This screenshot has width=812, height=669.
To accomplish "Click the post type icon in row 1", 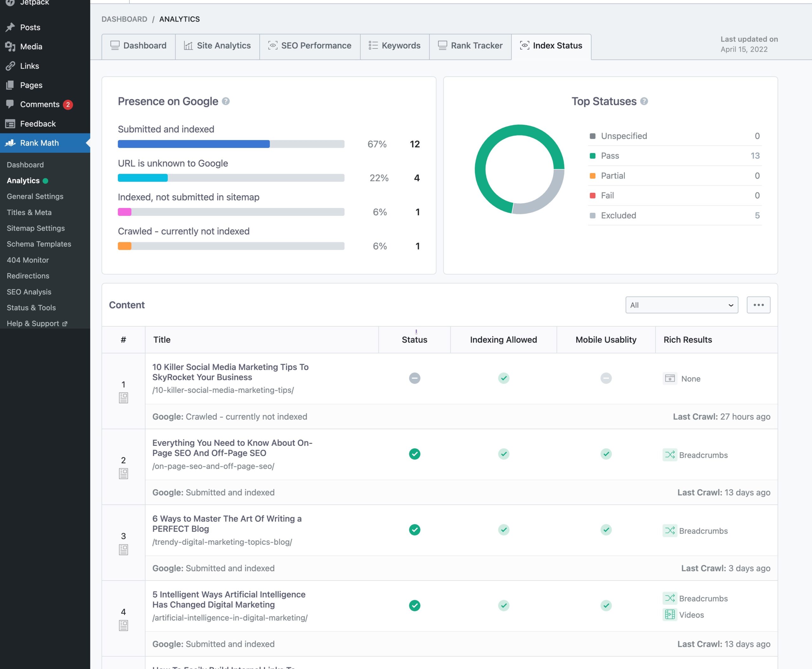I will [x=123, y=398].
